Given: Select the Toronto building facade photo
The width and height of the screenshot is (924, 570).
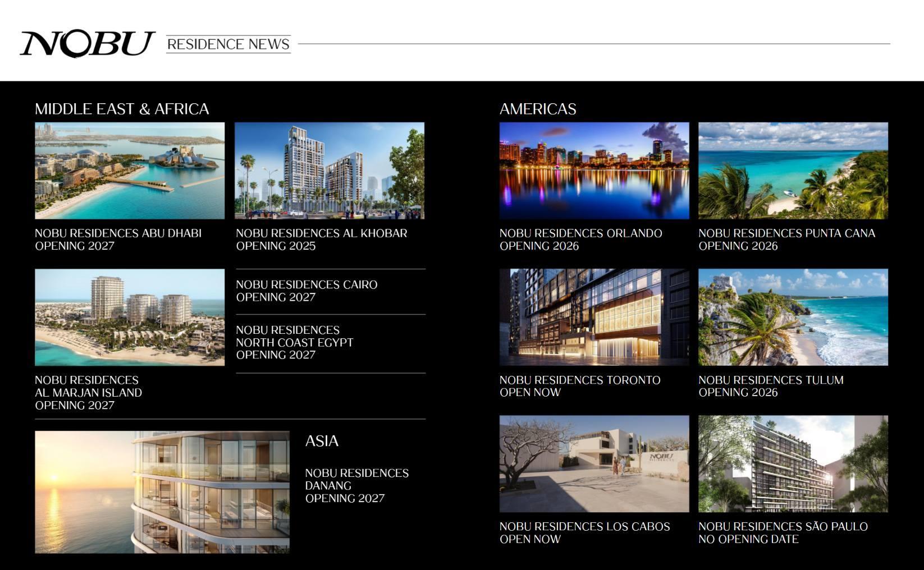Looking at the screenshot, I should 594,317.
